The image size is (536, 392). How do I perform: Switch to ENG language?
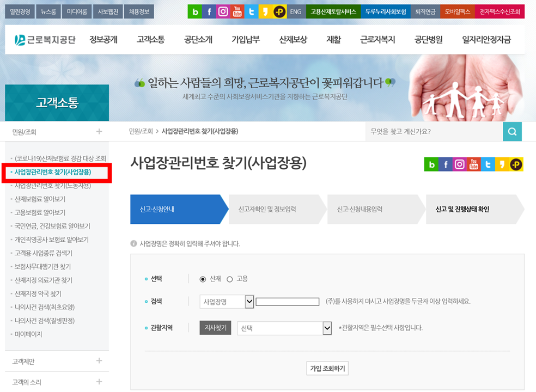pyautogui.click(x=296, y=11)
